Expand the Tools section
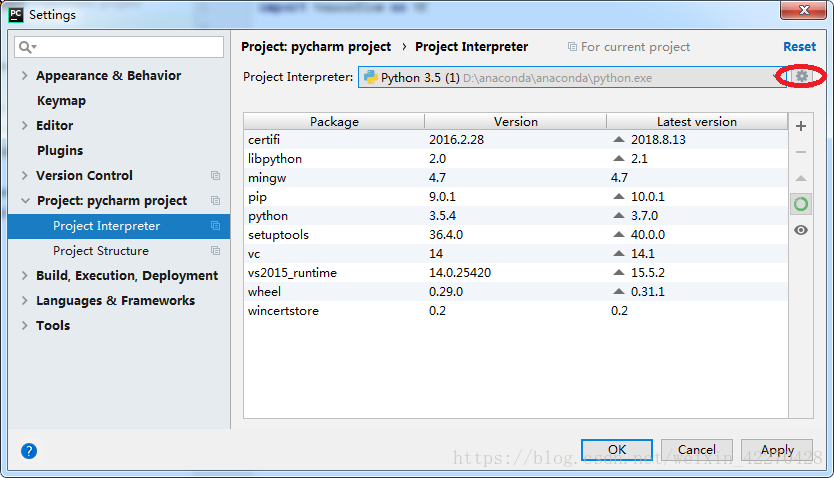Image resolution: width=834 pixels, height=478 pixels. pyautogui.click(x=24, y=325)
